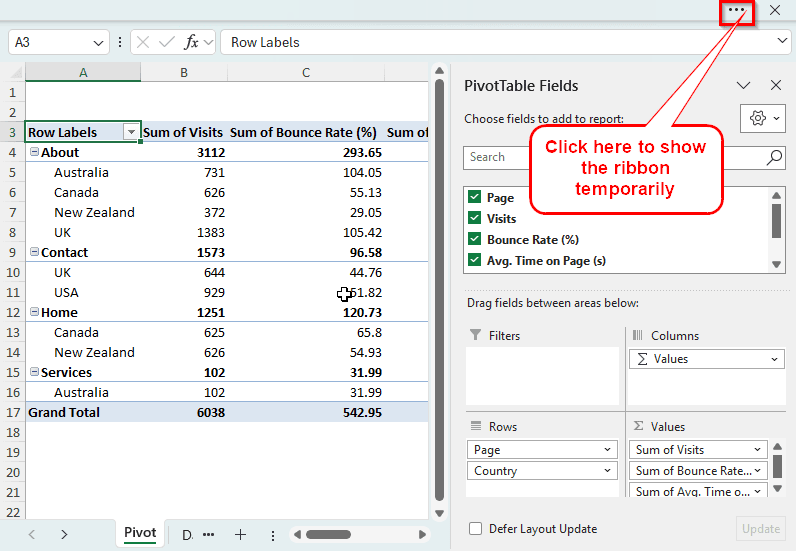Click the three-dot ribbon display button
This screenshot has height=551, width=796.
[737, 11]
